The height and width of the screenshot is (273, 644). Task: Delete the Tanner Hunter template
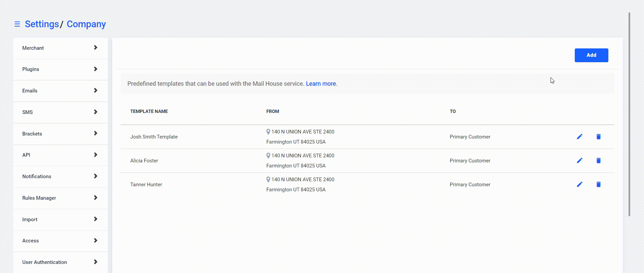point(598,184)
